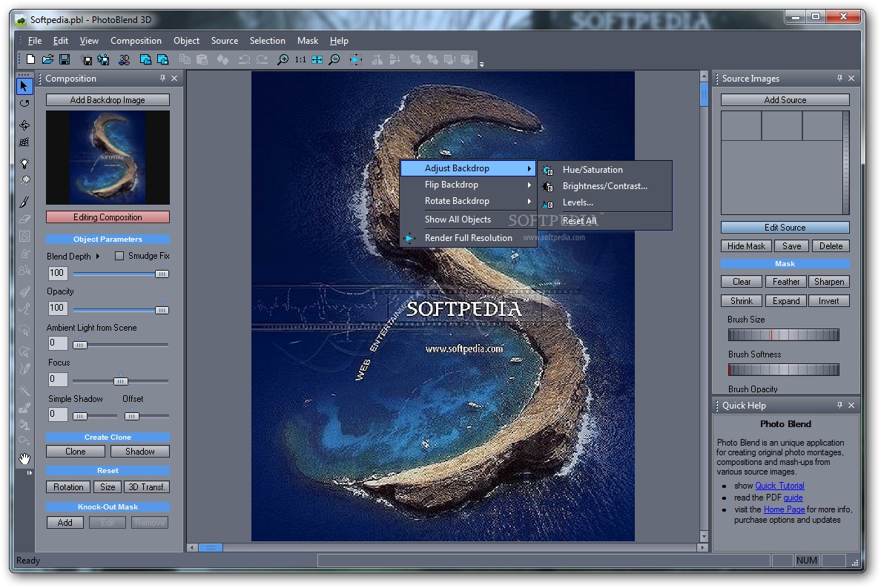The image size is (881, 588).
Task: Click the fit-to-window zoom icon
Action: (x=317, y=59)
